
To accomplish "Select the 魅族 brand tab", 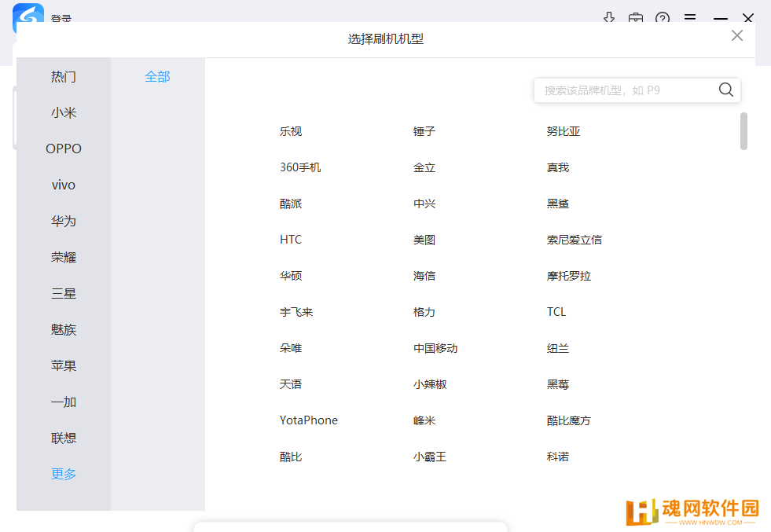I will pos(64,329).
